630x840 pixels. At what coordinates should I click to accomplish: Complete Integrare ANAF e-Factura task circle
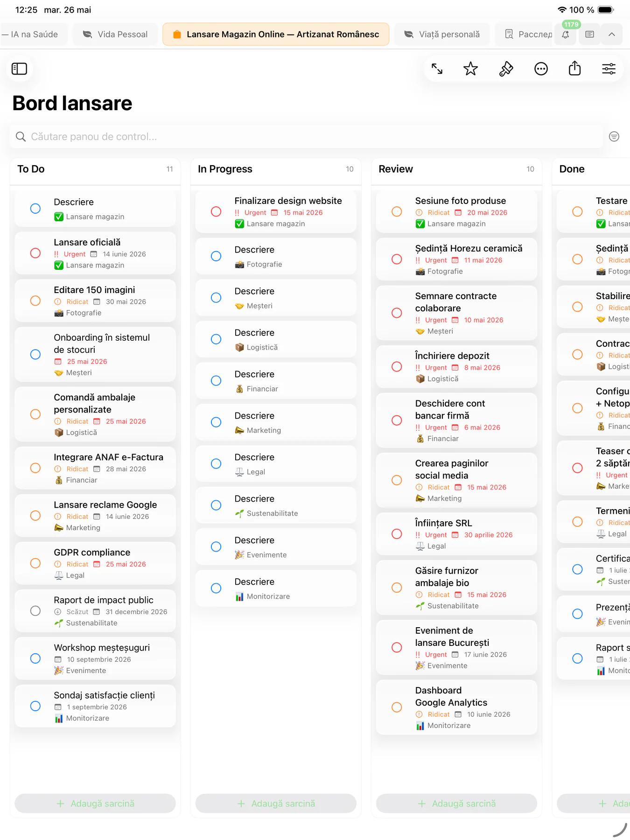coord(35,468)
